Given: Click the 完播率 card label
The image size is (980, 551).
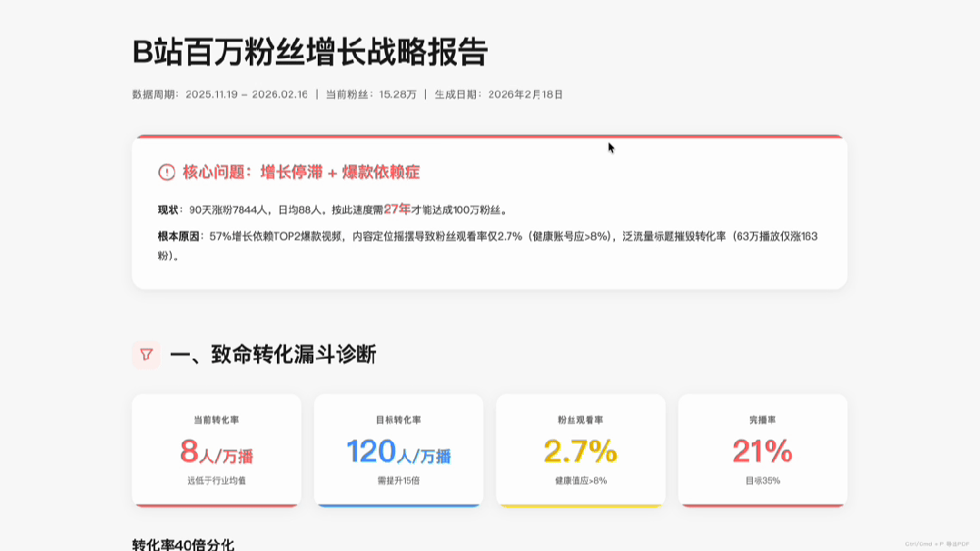Looking at the screenshot, I should pos(763,419).
